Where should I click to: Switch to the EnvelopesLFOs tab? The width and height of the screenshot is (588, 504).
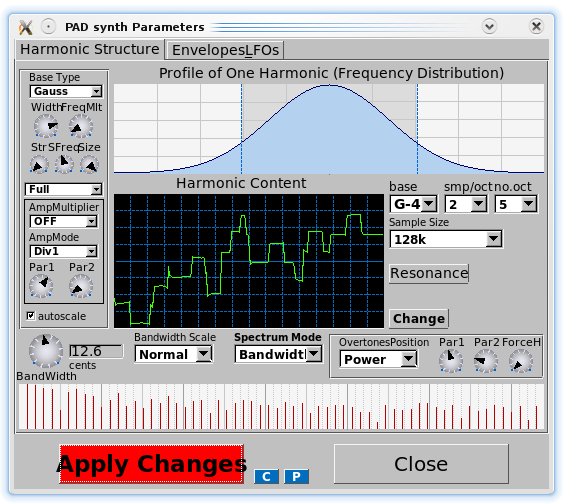click(x=225, y=50)
